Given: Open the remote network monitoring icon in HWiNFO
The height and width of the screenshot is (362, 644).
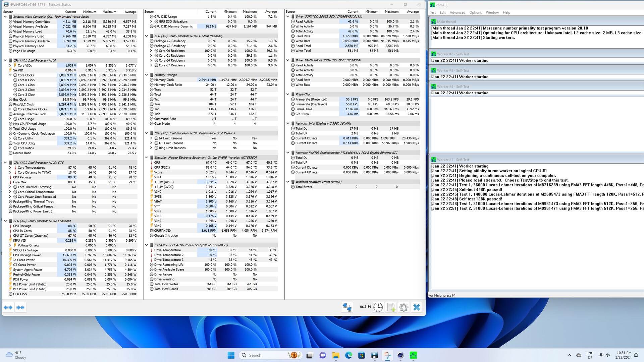Looking at the screenshot, I should pos(347,307).
